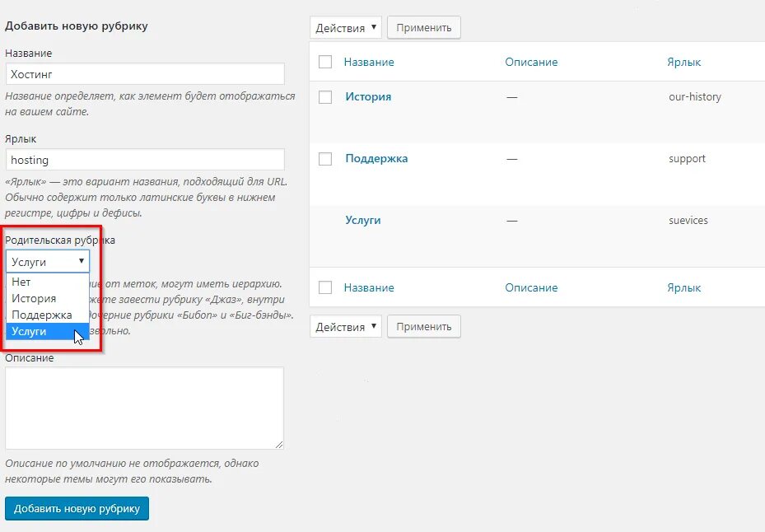Choose Поддержка in parent category list
Viewport: 765px width, 532px height.
pyautogui.click(x=42, y=315)
